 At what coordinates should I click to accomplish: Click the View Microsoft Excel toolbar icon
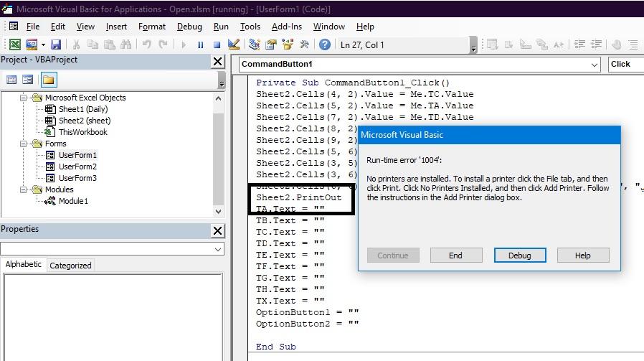(15, 44)
